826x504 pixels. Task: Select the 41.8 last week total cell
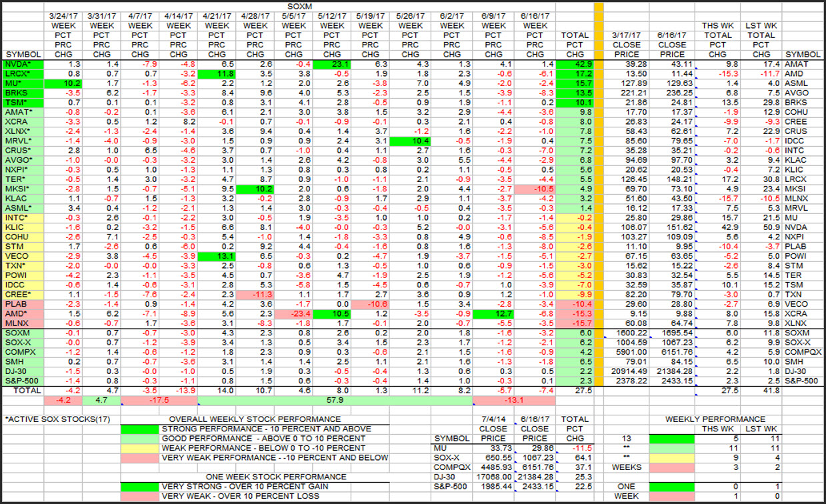[x=762, y=391]
